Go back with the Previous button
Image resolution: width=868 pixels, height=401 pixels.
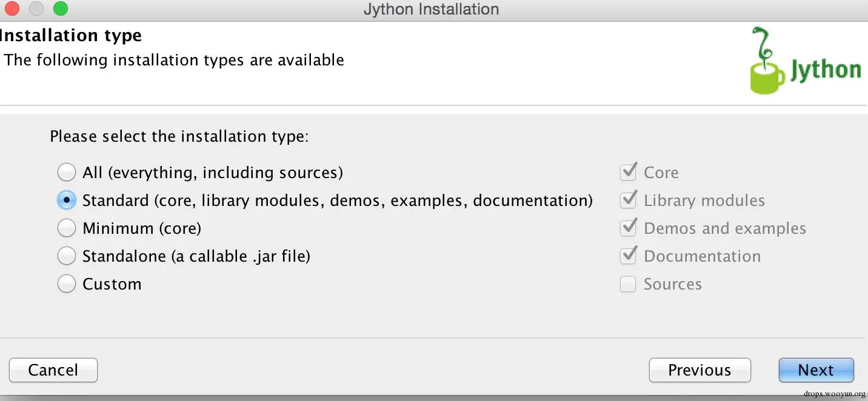pos(699,370)
